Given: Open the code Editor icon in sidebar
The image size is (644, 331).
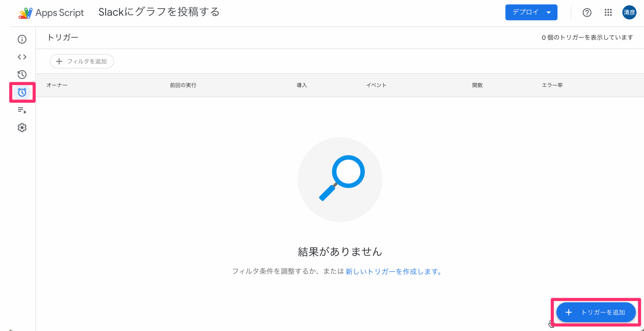Looking at the screenshot, I should coord(22,57).
